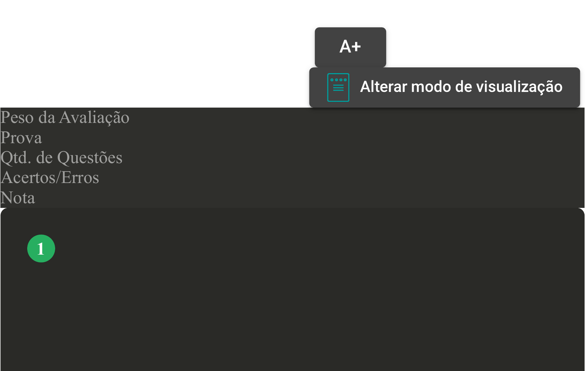Select the 'Peso da Avaliação' label
Screen dimensions: 588x371
click(x=65, y=118)
